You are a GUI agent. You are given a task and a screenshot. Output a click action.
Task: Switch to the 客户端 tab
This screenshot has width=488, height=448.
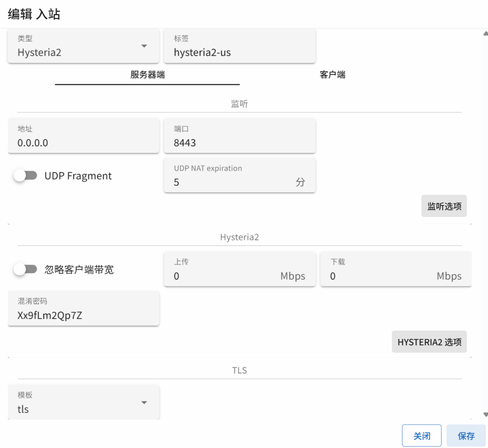[332, 75]
